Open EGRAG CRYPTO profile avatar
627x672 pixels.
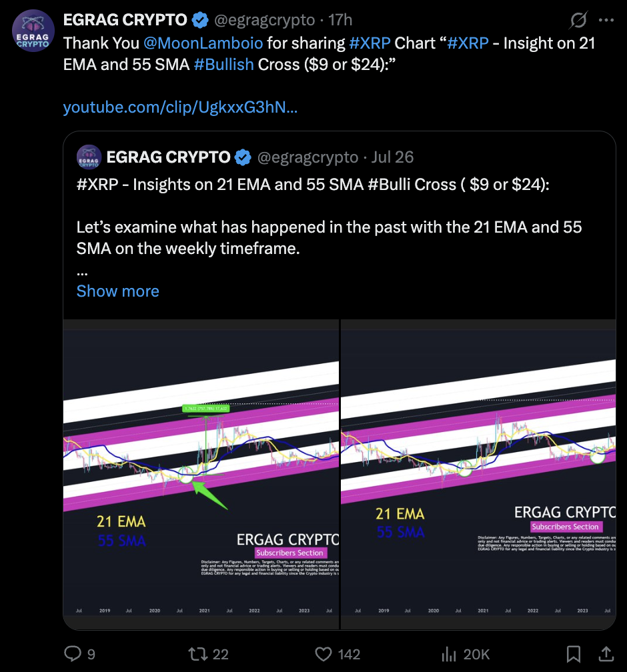pyautogui.click(x=33, y=31)
